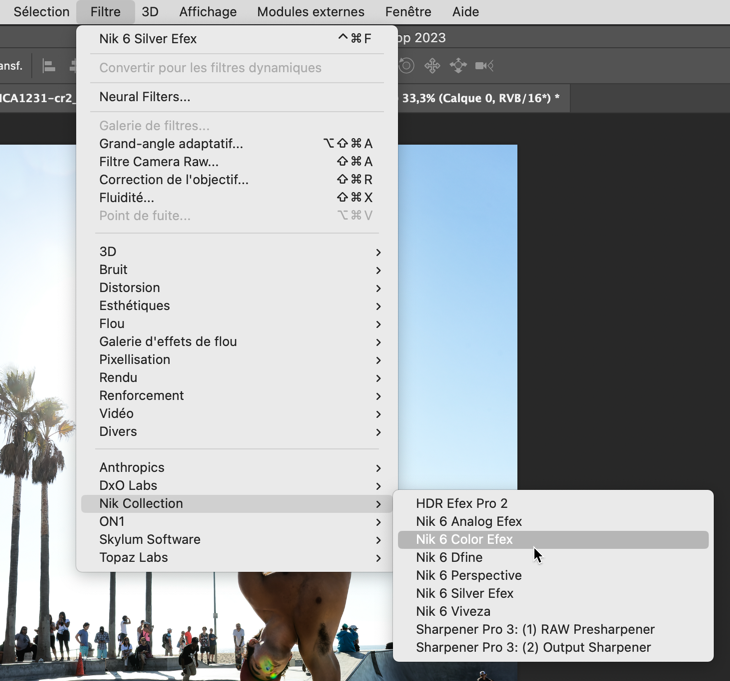Click the 3D orbit/roll icon in options bar
The image size is (730, 681).
(406, 66)
